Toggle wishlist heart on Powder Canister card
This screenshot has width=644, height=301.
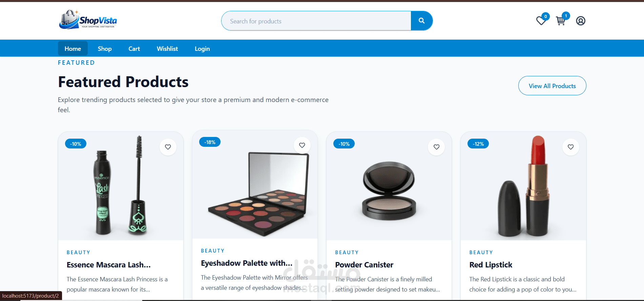point(436,147)
